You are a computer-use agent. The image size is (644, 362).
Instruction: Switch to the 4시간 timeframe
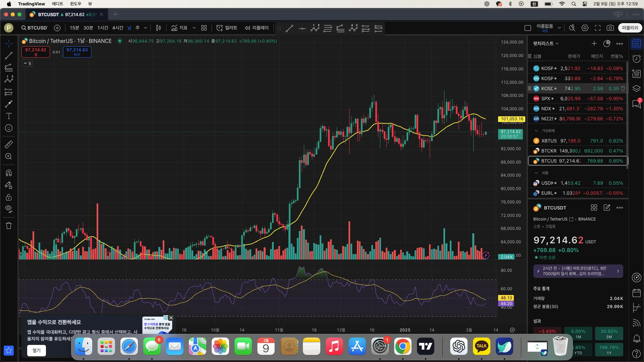117,28
